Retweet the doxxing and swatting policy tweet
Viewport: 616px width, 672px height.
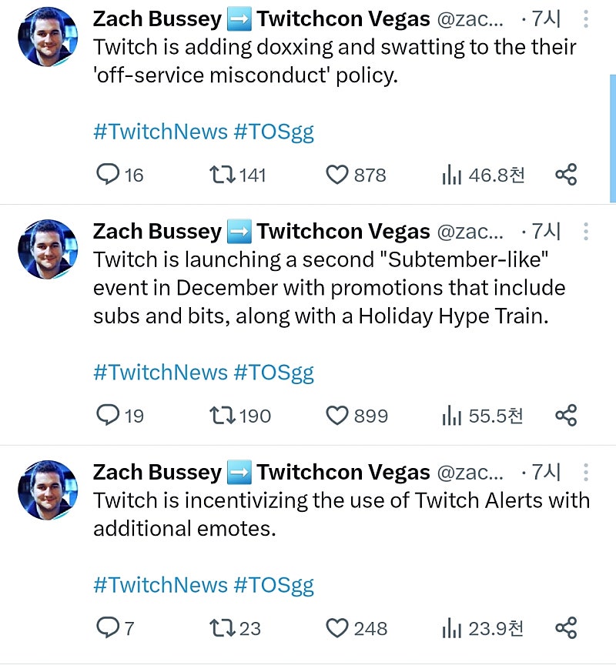click(222, 175)
